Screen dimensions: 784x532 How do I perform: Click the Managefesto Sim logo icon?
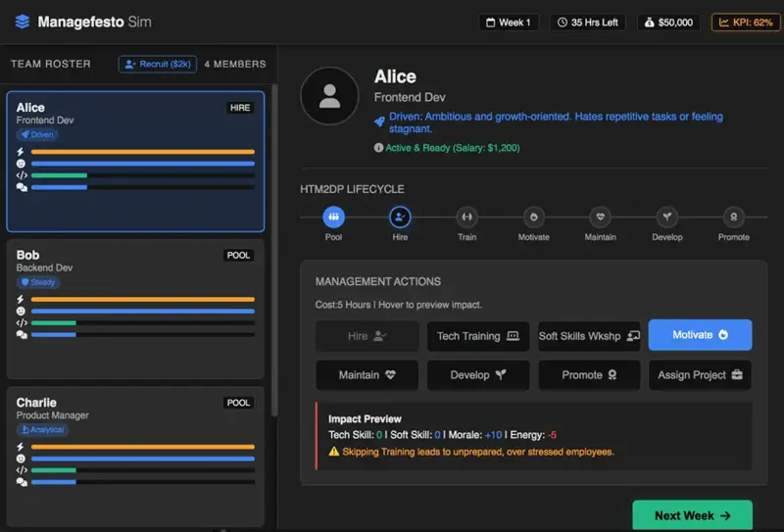[x=23, y=22]
